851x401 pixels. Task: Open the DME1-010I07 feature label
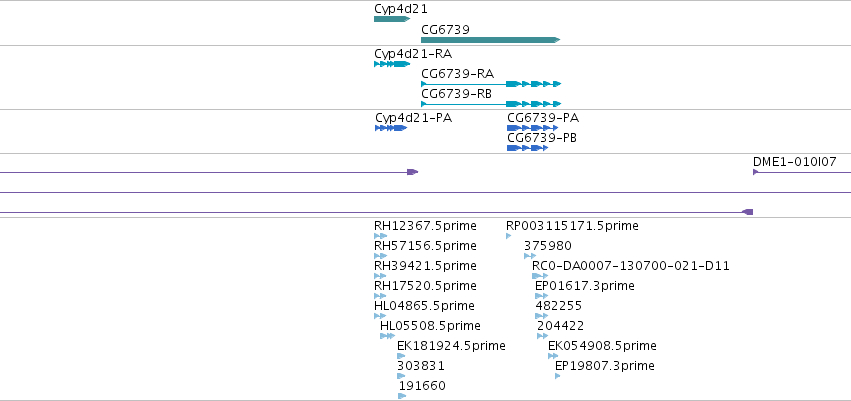point(795,162)
